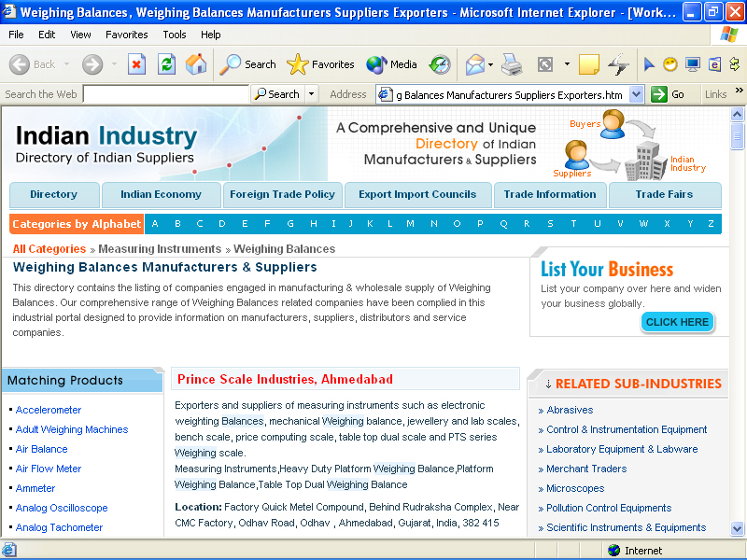Click the lightning bolt toolbar icon
The height and width of the screenshot is (560, 747).
[618, 64]
